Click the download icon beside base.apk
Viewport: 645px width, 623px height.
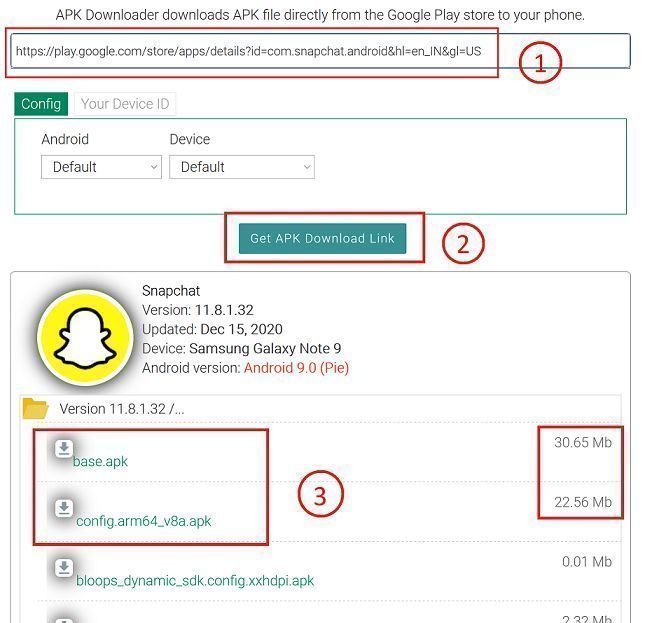63,449
